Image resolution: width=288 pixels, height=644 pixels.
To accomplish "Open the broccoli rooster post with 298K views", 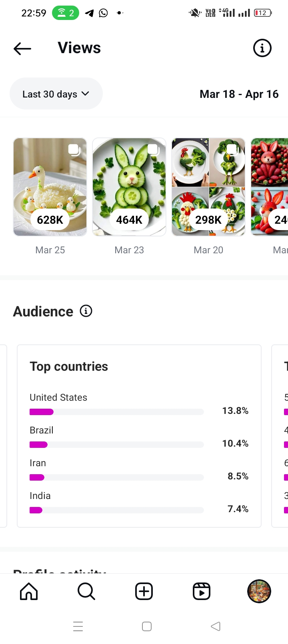I will point(208,187).
